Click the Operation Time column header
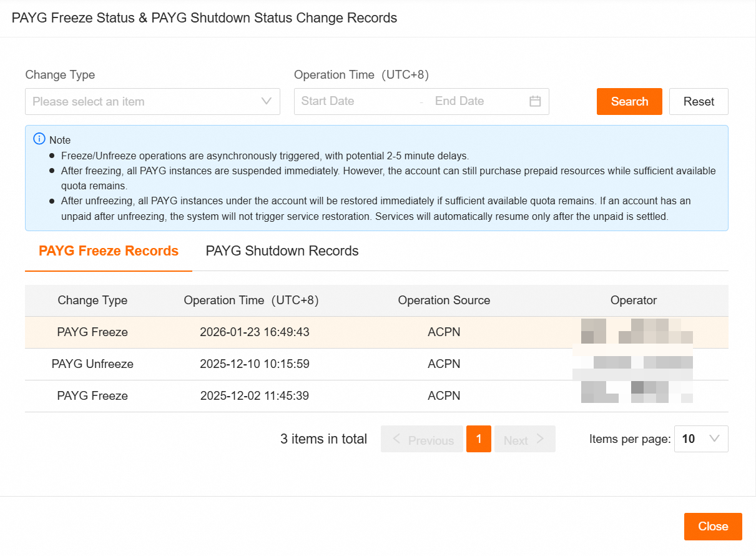Viewport: 756px width, 556px height. click(x=251, y=300)
